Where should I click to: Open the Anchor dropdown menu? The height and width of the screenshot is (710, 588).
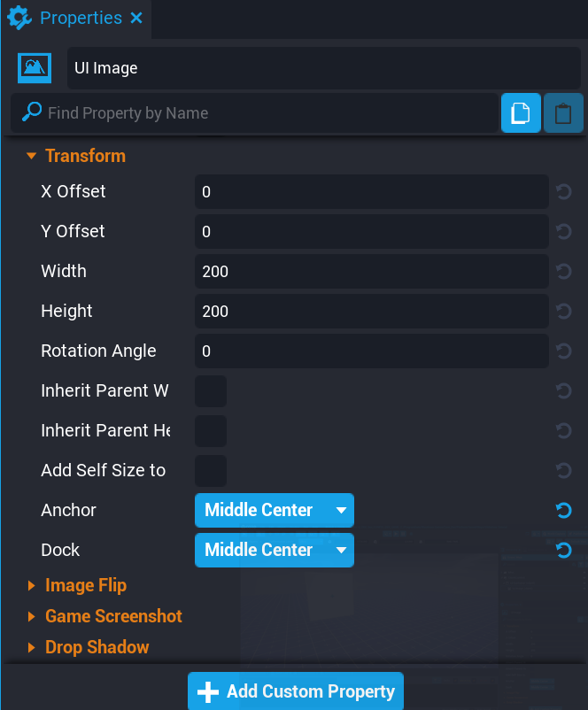[x=274, y=511]
